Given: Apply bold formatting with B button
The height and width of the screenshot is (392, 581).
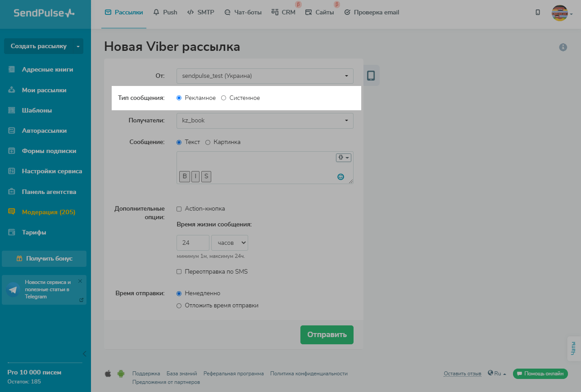Looking at the screenshot, I should (185, 176).
